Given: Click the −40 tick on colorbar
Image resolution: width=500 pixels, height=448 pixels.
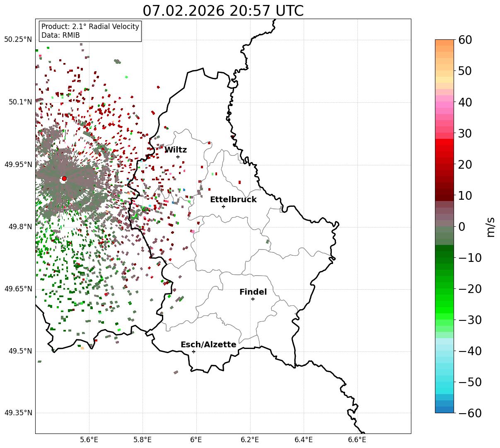Looking at the screenshot, I should pyautogui.click(x=470, y=351).
